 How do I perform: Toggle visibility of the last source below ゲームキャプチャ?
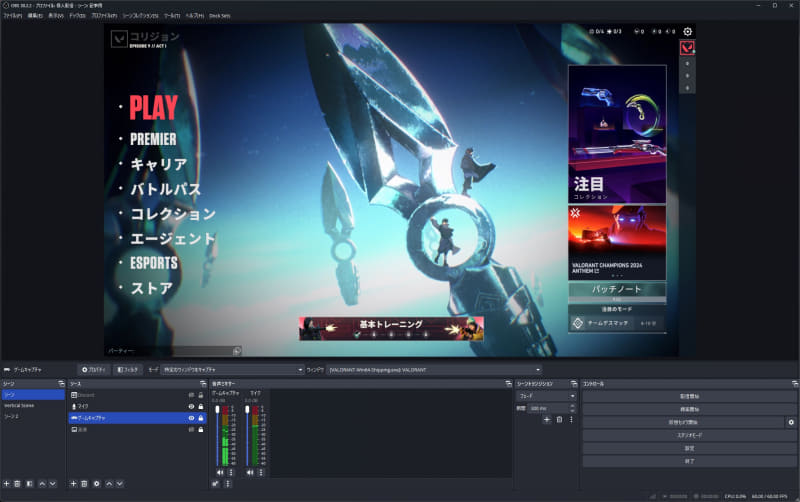pos(191,430)
